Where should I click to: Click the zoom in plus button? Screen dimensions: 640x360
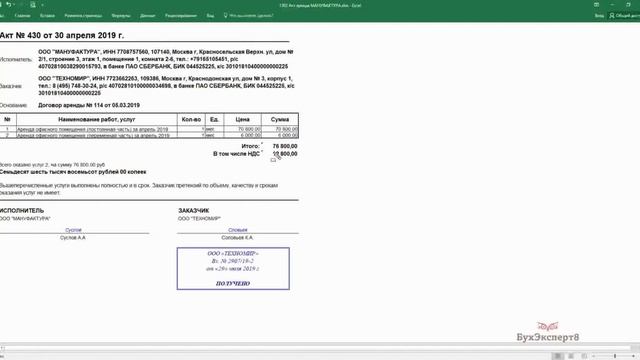634,356
